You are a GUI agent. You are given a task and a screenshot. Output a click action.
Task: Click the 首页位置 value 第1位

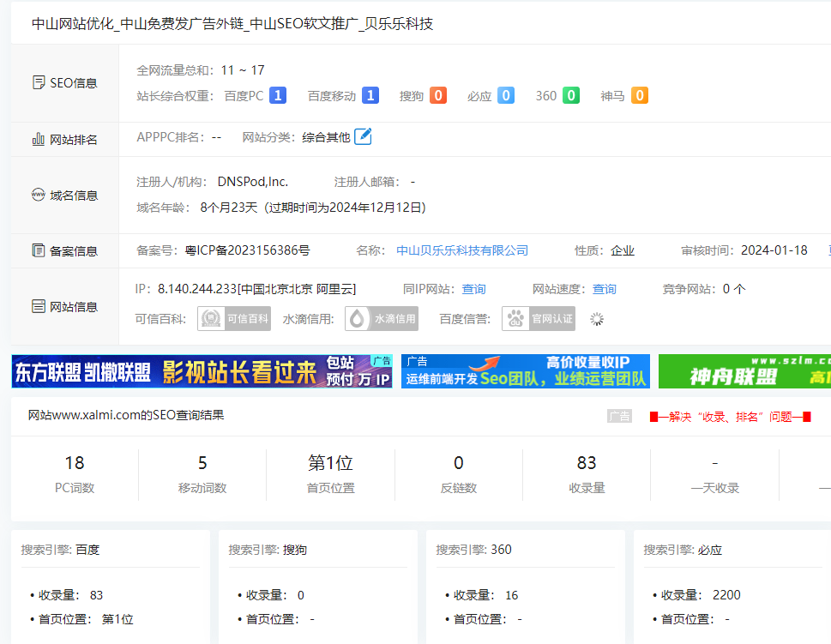click(331, 463)
